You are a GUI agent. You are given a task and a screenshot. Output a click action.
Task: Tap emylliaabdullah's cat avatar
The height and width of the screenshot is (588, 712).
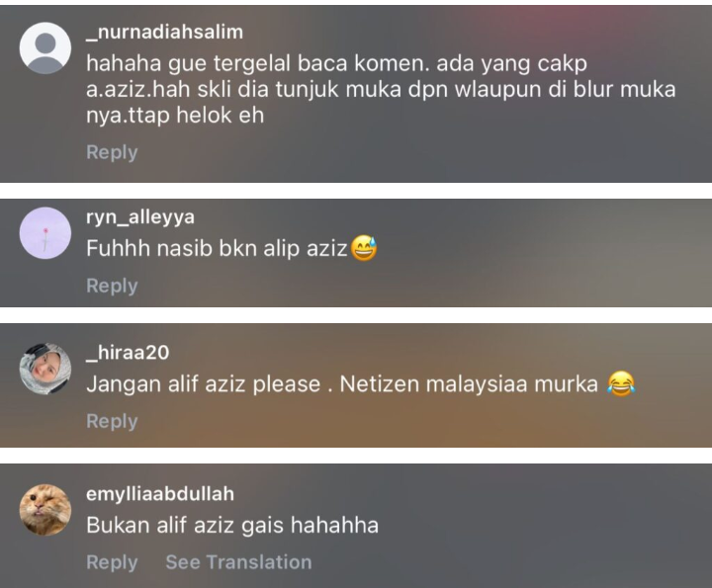[x=45, y=510]
